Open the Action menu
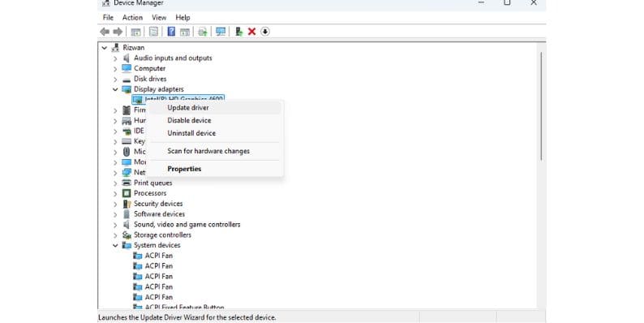This screenshot has width=644, height=323. 132,18
